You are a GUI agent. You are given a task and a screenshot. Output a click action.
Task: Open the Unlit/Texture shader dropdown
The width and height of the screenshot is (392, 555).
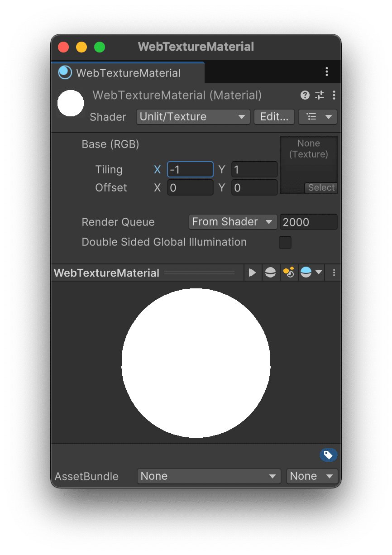pos(192,117)
